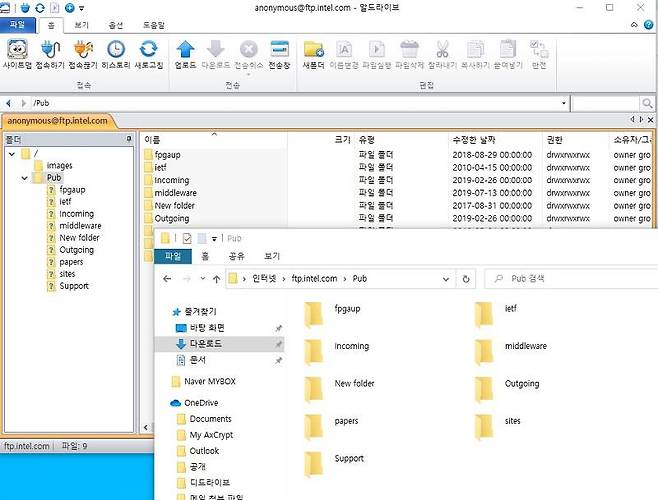Click the 업로드 blue up arrow

[185, 54]
